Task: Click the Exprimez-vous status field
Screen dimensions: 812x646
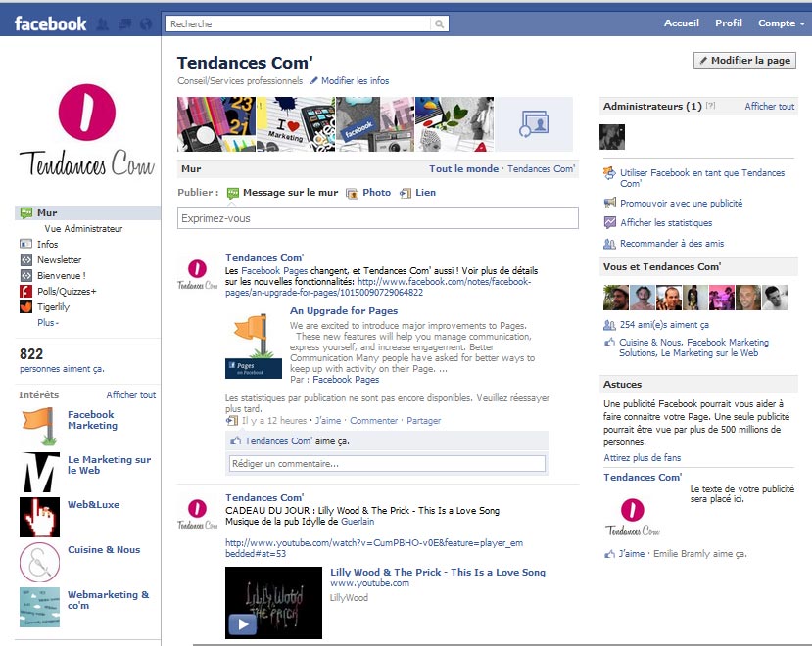Action: 377,218
